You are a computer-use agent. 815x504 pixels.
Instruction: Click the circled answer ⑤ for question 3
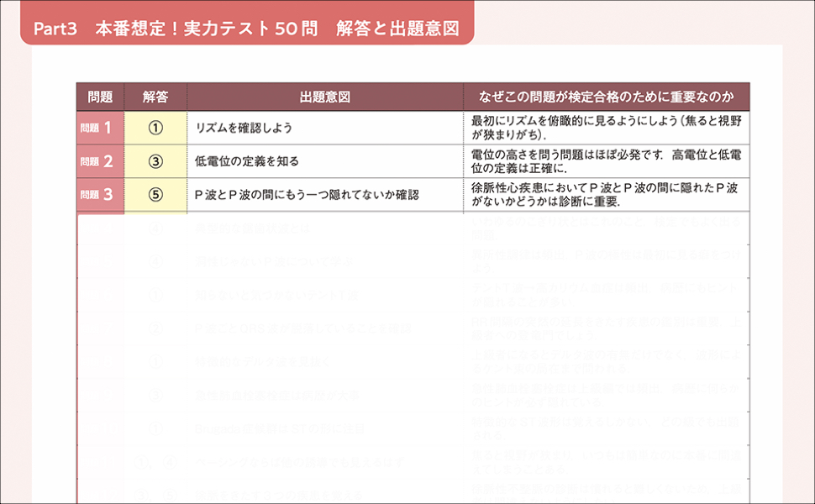click(155, 194)
